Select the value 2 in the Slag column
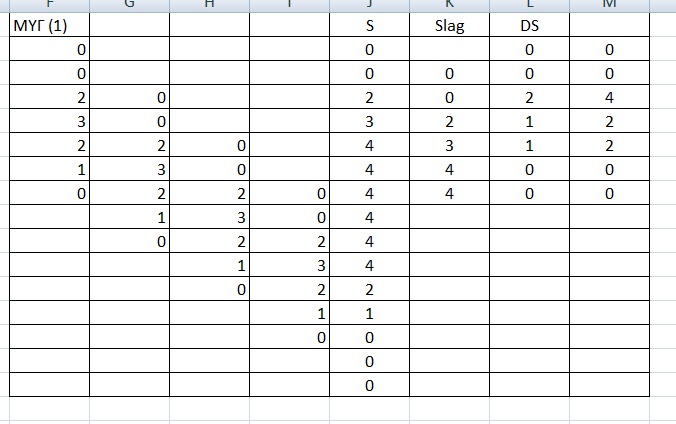This screenshot has width=676, height=424. (449, 122)
